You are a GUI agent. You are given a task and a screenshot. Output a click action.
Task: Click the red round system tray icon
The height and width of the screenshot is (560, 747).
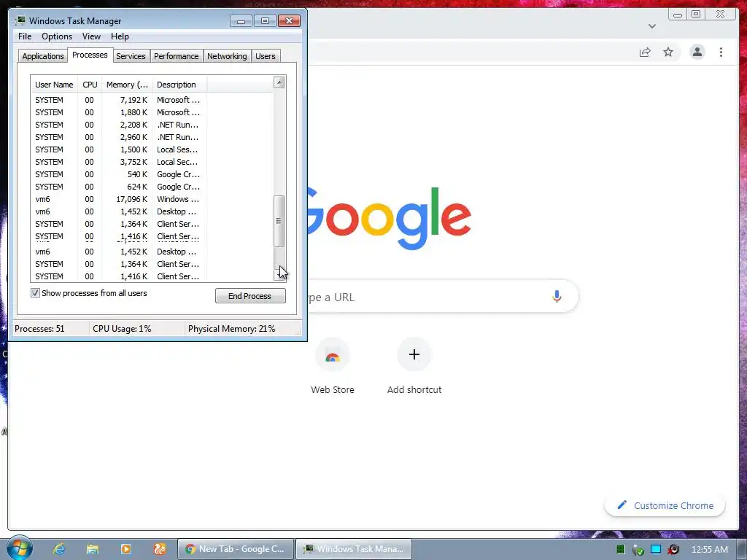pyautogui.click(x=673, y=550)
